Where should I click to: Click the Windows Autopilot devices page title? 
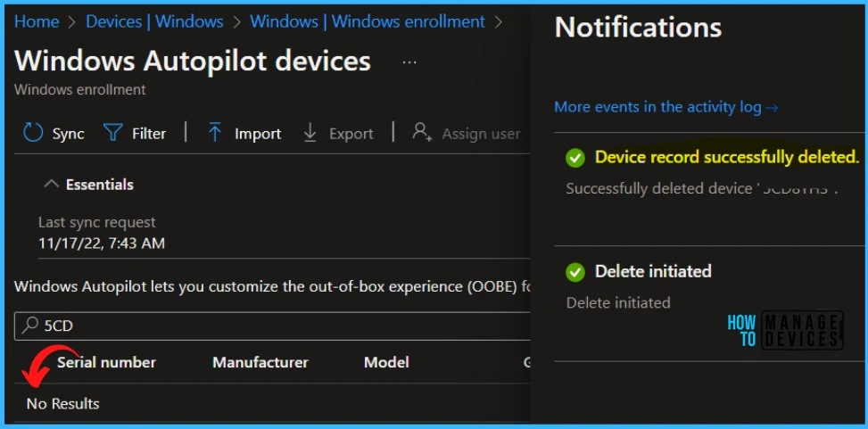click(193, 61)
